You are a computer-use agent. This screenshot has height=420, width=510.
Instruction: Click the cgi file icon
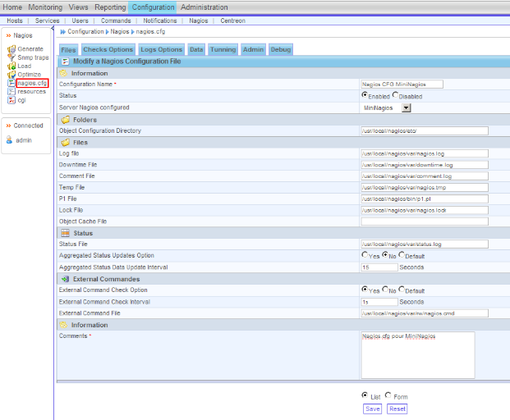click(x=11, y=100)
